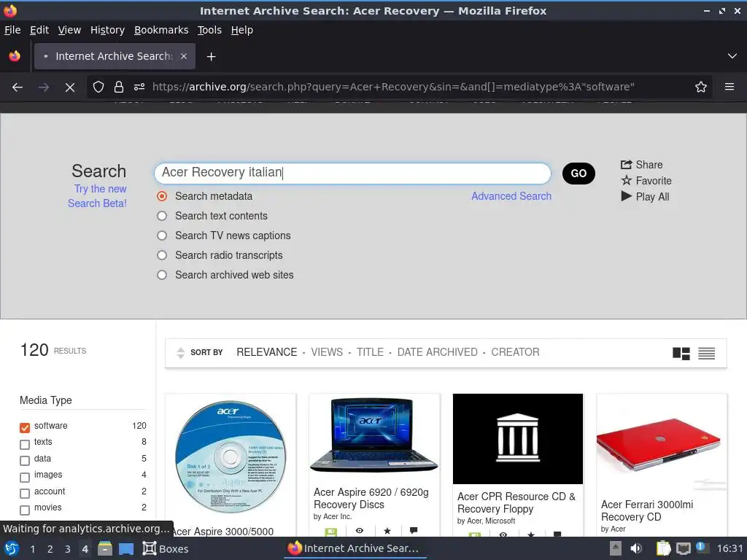747x560 pixels.
Task: Open Acer Ferrari 3000lmi Recovery CD
Action: coord(647,510)
